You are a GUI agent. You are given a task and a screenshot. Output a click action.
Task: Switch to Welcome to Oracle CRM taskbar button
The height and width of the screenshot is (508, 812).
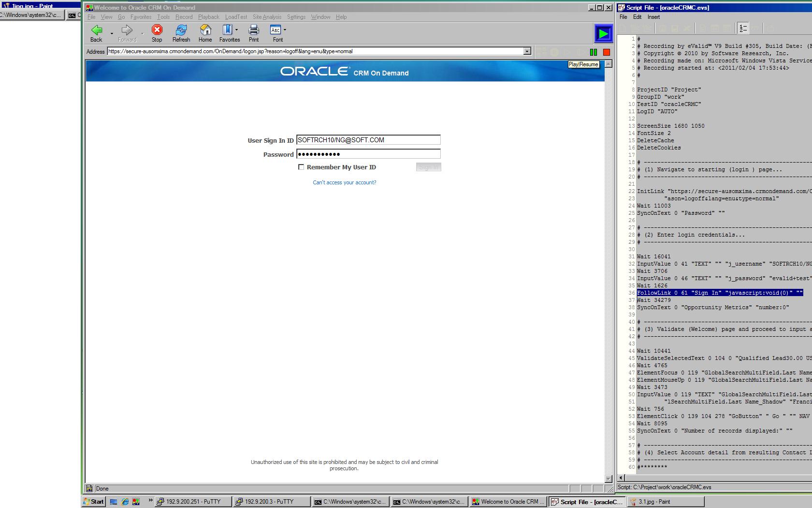point(508,502)
